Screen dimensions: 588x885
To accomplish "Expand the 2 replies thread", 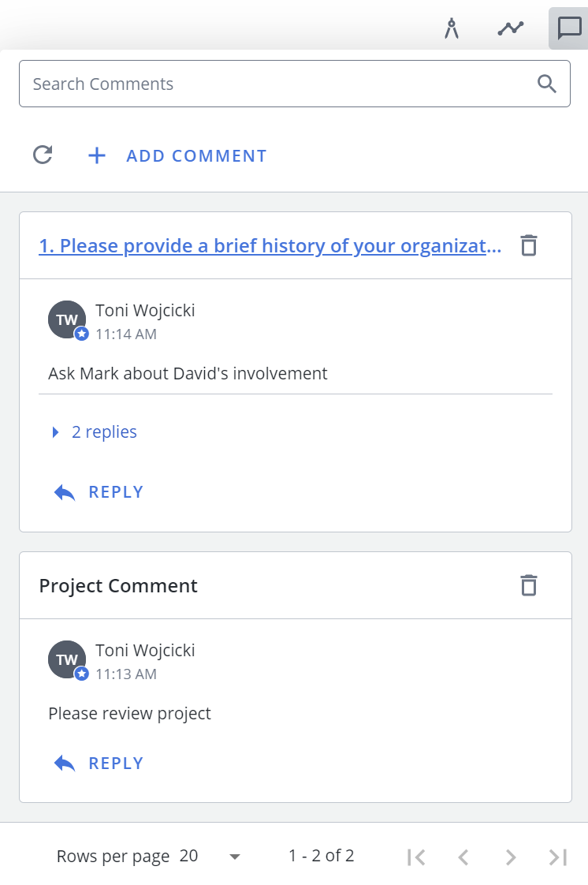I will (x=94, y=431).
